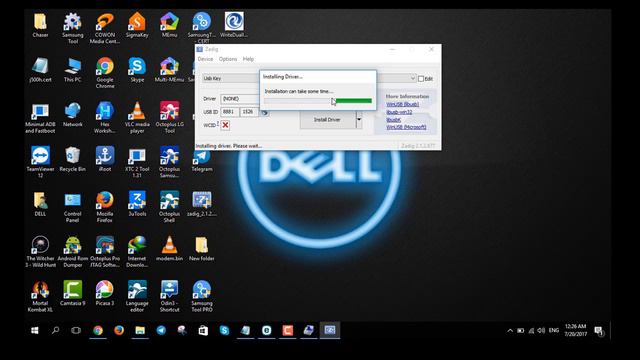Follow the WinUSB (libusb) link
640x360 pixels.
pyautogui.click(x=402, y=104)
